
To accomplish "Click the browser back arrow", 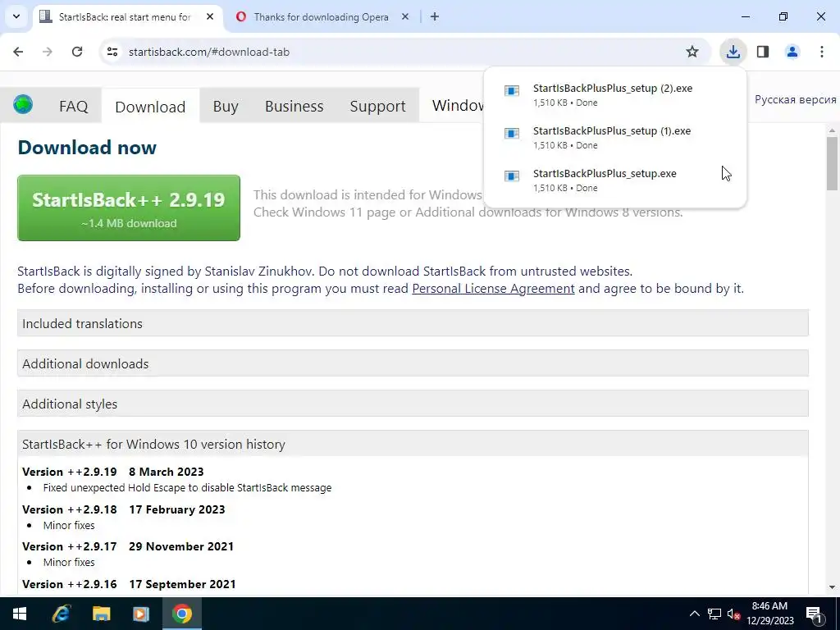I will coord(18,52).
